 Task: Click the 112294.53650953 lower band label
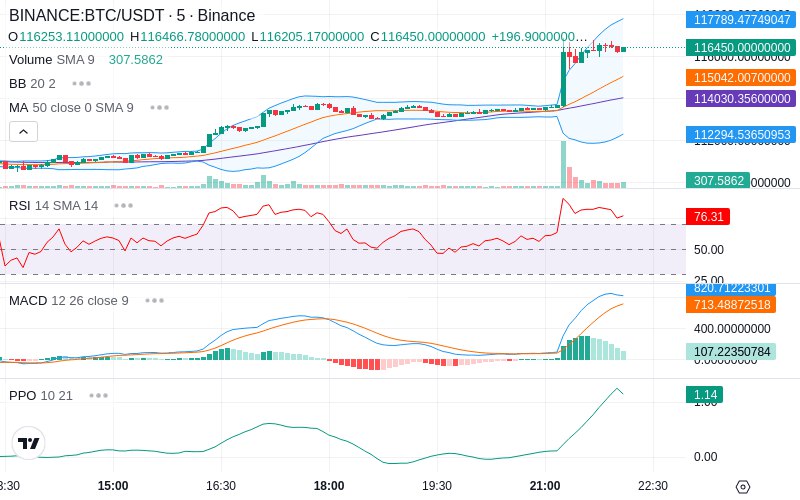(x=741, y=135)
